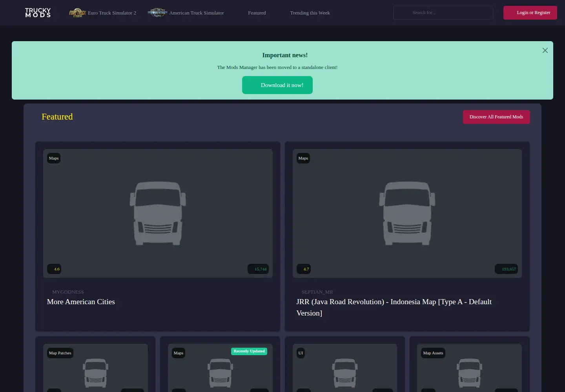Click the Maps tag on the Recently Updated card
Image resolution: width=565 pixels, height=392 pixels.
(x=179, y=353)
